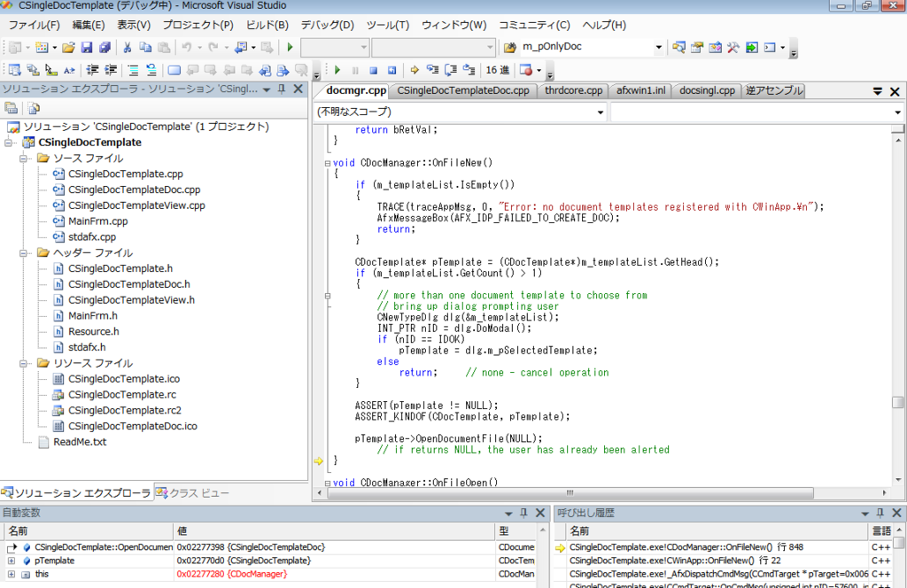This screenshot has width=907, height=588.
Task: Open the Toolbox hammer-wrench icon
Action: (x=733, y=48)
